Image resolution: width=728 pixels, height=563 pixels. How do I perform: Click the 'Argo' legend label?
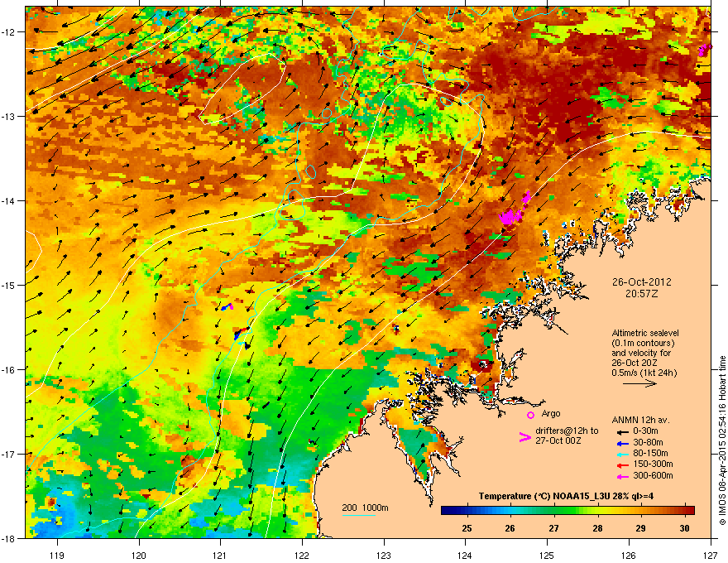click(x=551, y=413)
